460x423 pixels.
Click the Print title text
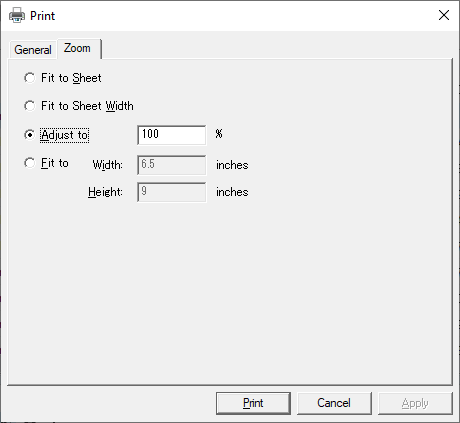[x=42, y=16]
